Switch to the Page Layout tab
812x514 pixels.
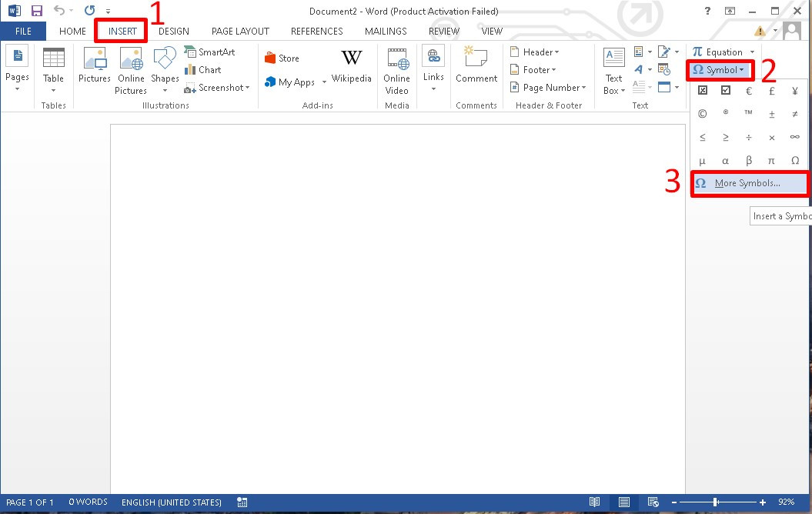pyautogui.click(x=240, y=32)
